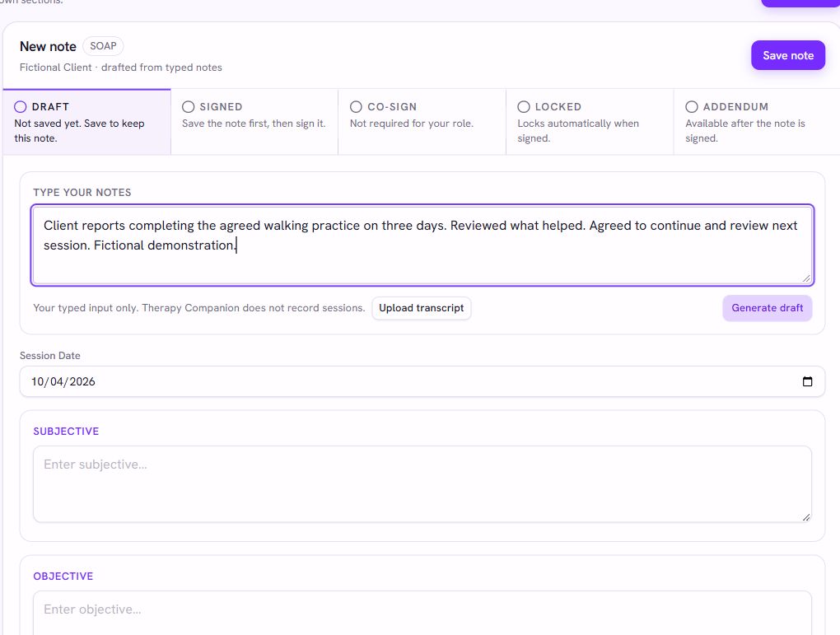Click text 'Not required for your role.'
840x635 pixels.
pyautogui.click(x=412, y=124)
